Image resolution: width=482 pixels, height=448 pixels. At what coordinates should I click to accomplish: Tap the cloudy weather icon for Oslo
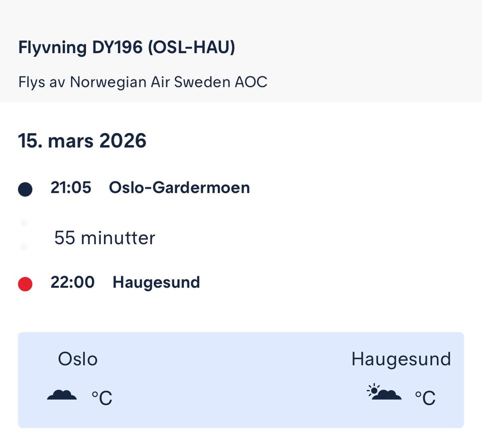tap(62, 395)
